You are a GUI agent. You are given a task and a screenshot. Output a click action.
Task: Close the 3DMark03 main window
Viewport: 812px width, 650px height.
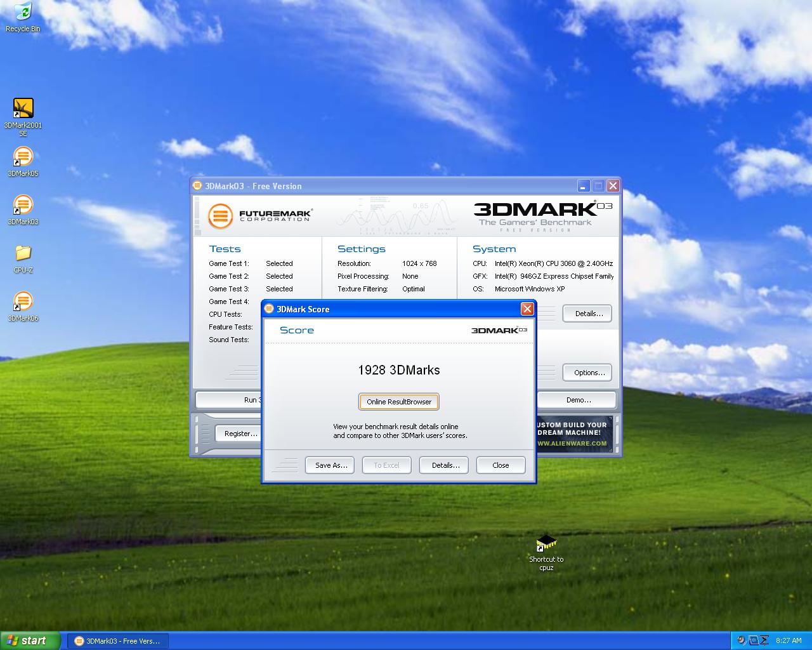613,186
